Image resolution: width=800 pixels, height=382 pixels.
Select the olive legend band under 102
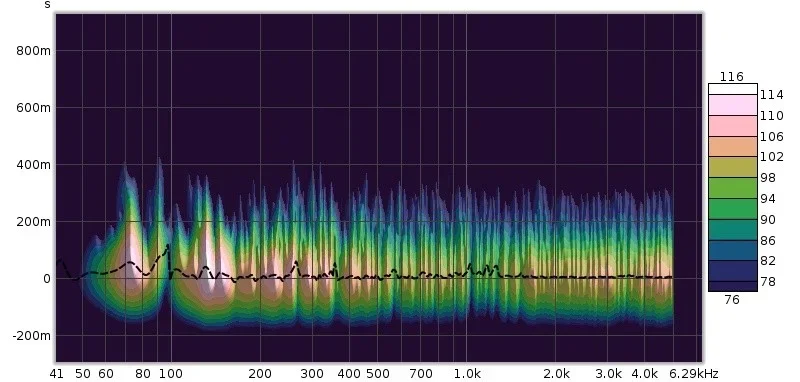733,168
